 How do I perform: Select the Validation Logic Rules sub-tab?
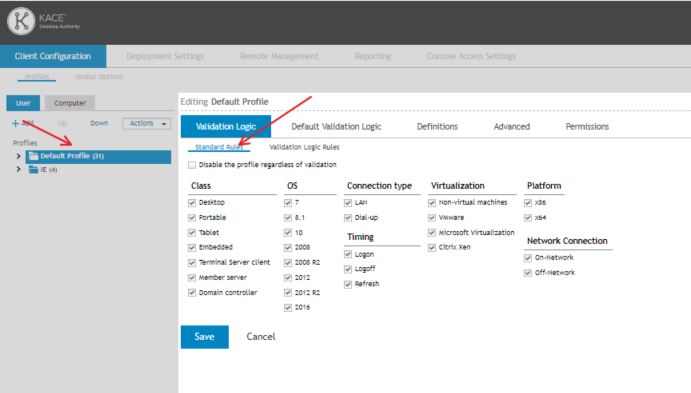(x=304, y=147)
